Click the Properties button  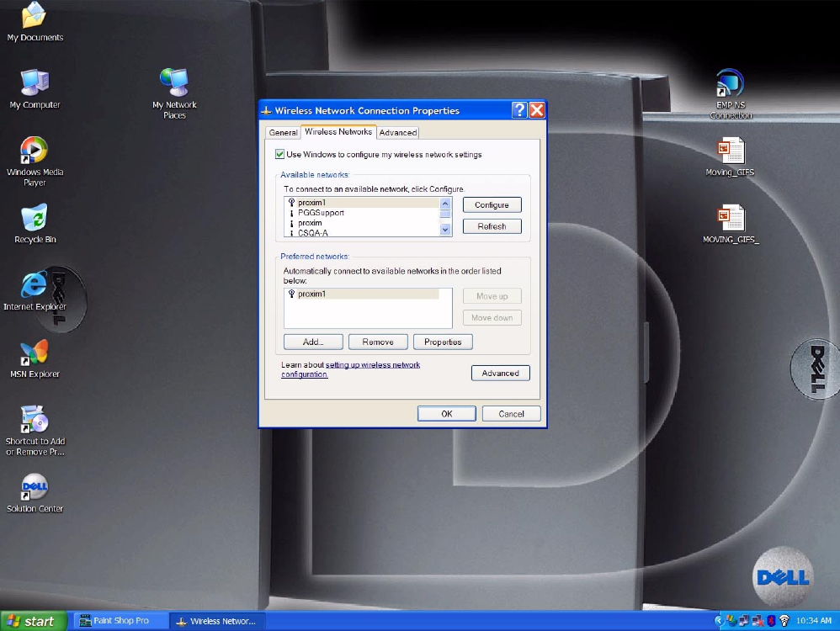443,342
